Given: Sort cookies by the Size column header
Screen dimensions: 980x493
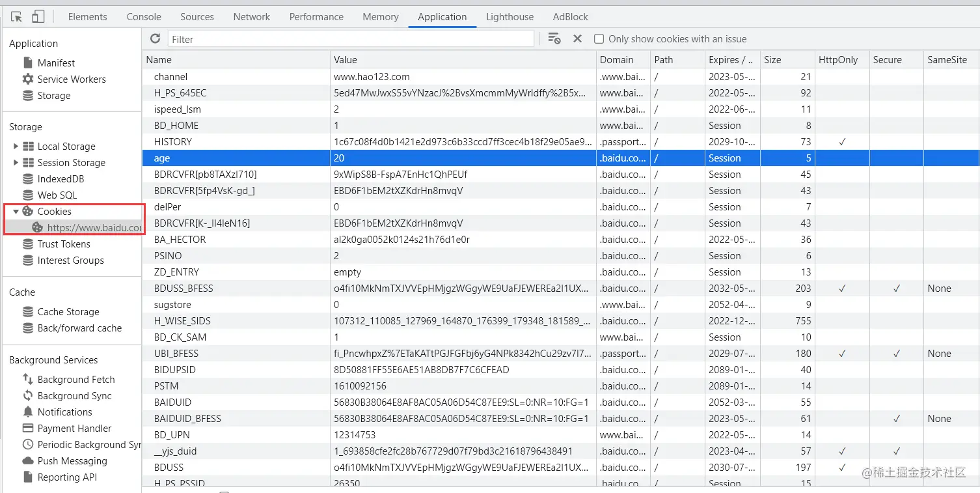Looking at the screenshot, I should coord(787,60).
